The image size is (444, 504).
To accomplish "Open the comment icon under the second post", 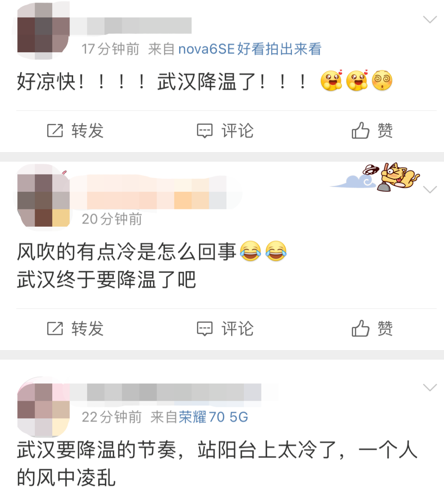I will 204,329.
